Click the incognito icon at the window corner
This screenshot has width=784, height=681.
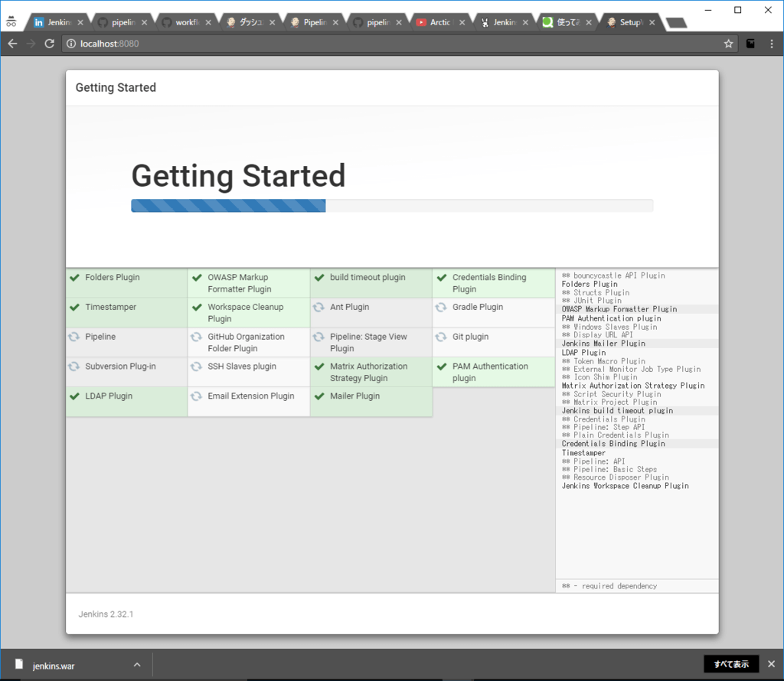[x=11, y=22]
